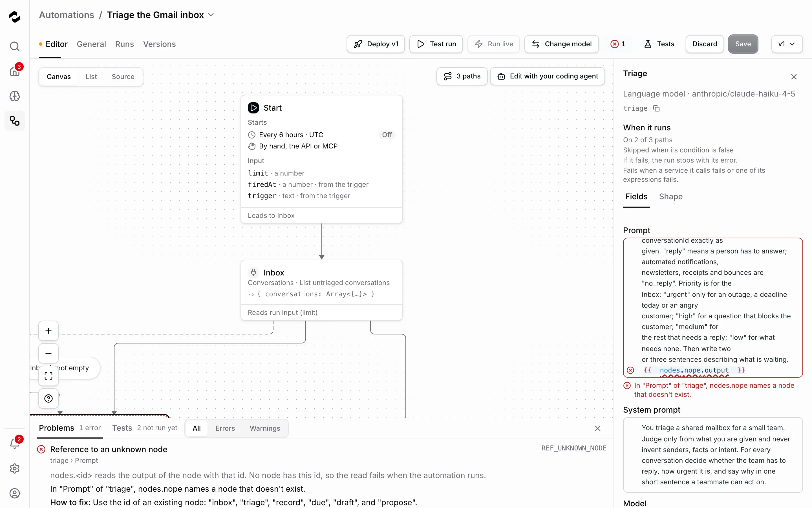Open the 3 paths selector
Viewport: 812px width, 508px height.
(x=462, y=76)
